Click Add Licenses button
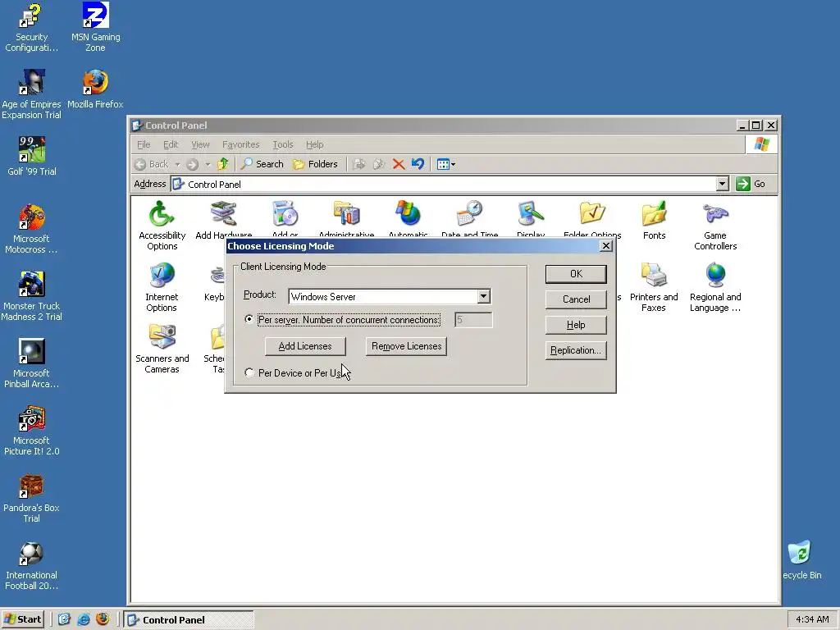The height and width of the screenshot is (630, 840). pos(305,346)
